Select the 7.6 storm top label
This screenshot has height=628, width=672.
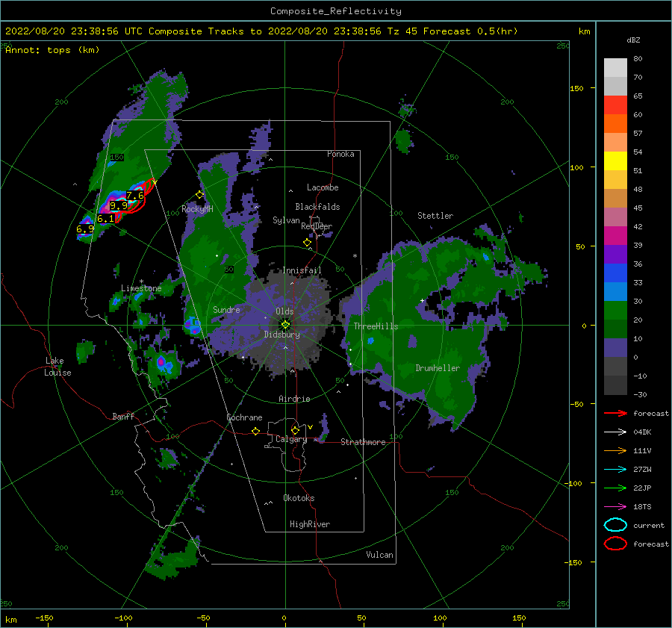coord(135,196)
